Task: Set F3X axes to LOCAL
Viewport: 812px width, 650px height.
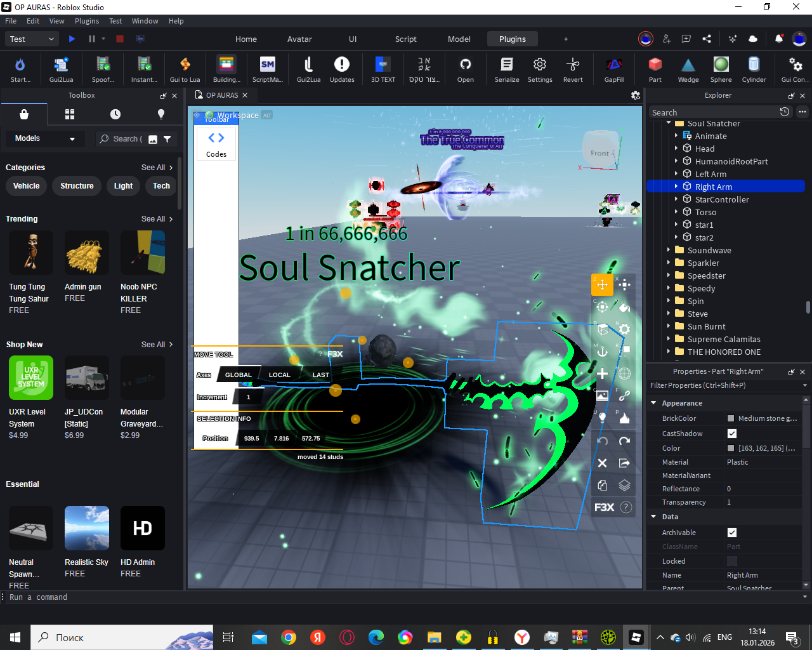Action: 279,375
